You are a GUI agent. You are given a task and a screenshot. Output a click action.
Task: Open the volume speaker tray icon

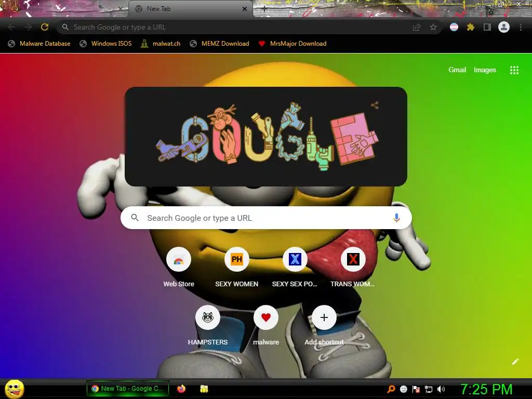[441, 389]
